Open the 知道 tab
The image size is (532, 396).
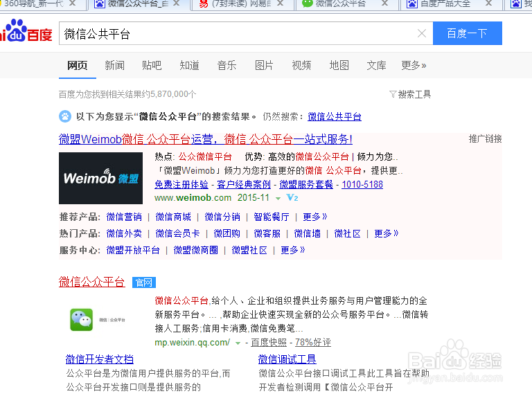[x=189, y=66]
